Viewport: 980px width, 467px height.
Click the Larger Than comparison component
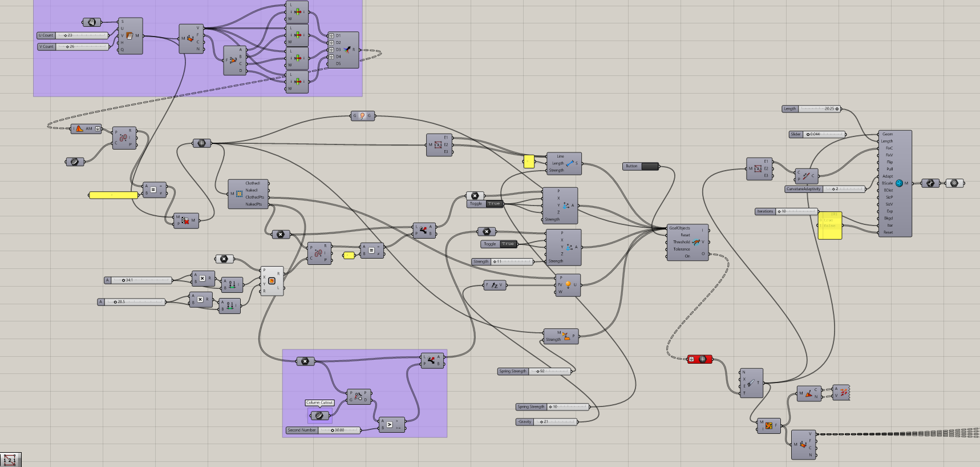tap(390, 425)
